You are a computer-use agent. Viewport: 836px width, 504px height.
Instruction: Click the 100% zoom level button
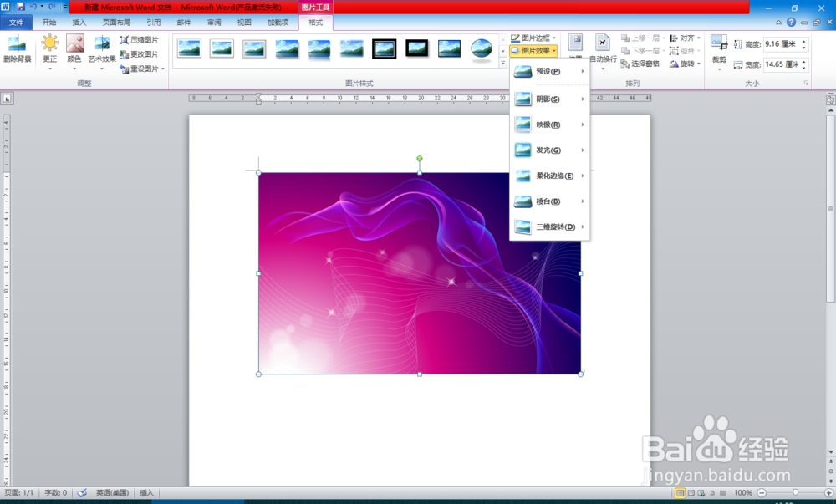click(x=742, y=493)
